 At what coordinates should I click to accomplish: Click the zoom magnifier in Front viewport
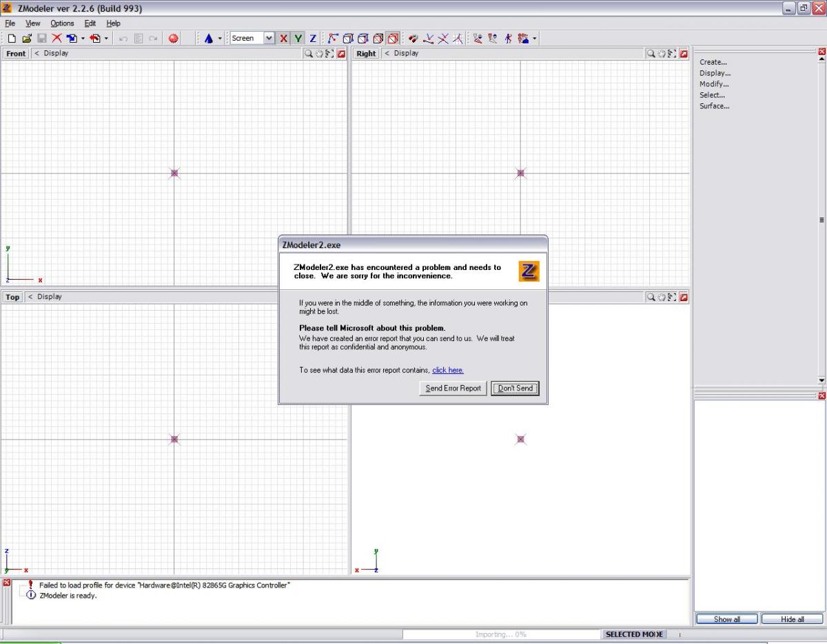pos(309,54)
